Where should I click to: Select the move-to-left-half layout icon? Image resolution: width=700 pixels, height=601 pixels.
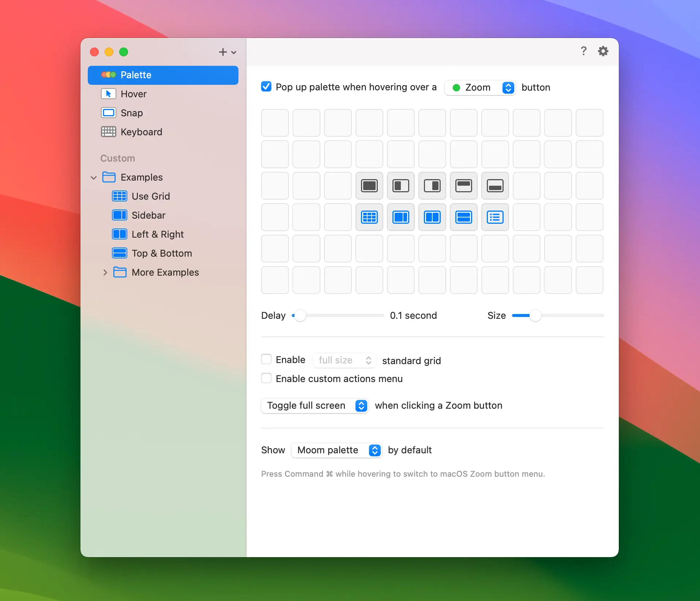tap(400, 186)
